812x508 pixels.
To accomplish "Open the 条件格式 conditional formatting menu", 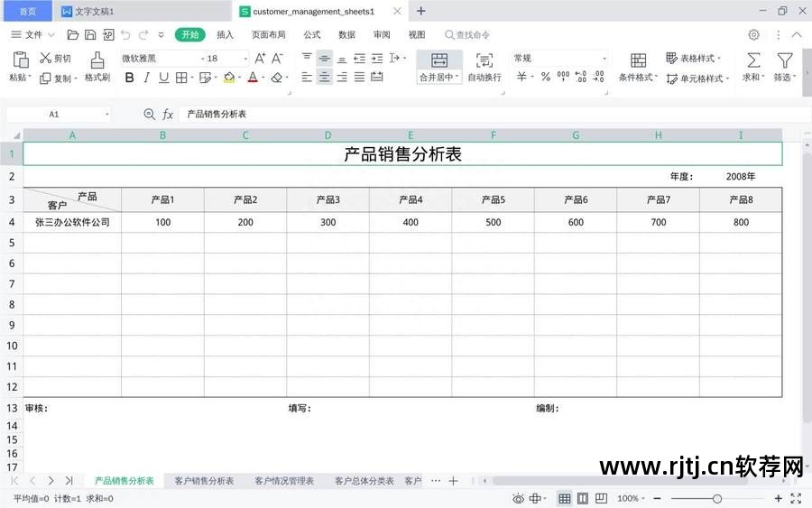I will [x=638, y=67].
